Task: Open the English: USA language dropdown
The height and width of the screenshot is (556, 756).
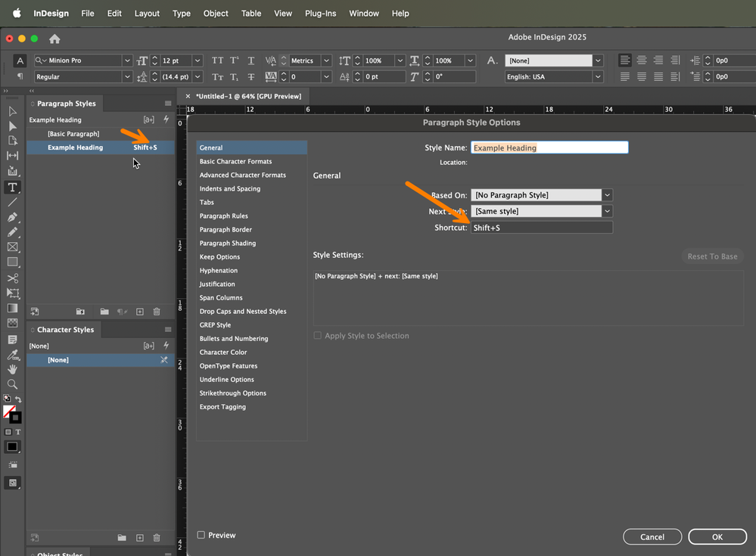Action: point(598,76)
